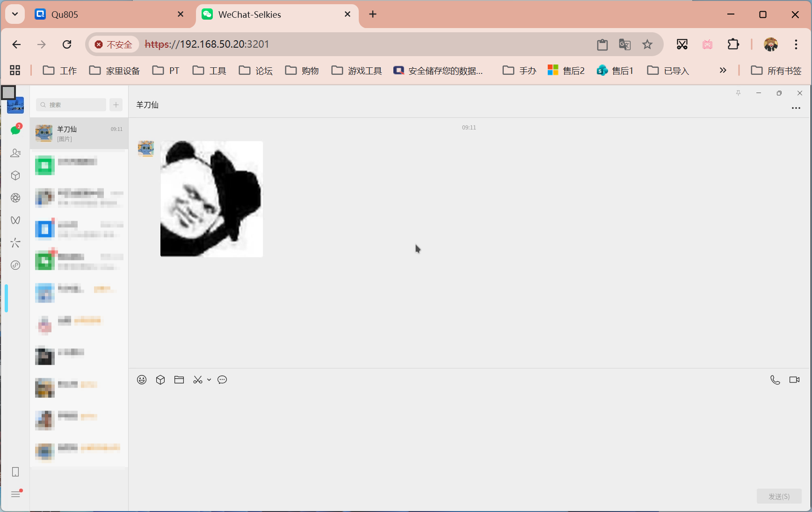Viewport: 812px width, 512px height.
Task: Open WeChat Moments from the sidebar
Action: pyautogui.click(x=15, y=198)
